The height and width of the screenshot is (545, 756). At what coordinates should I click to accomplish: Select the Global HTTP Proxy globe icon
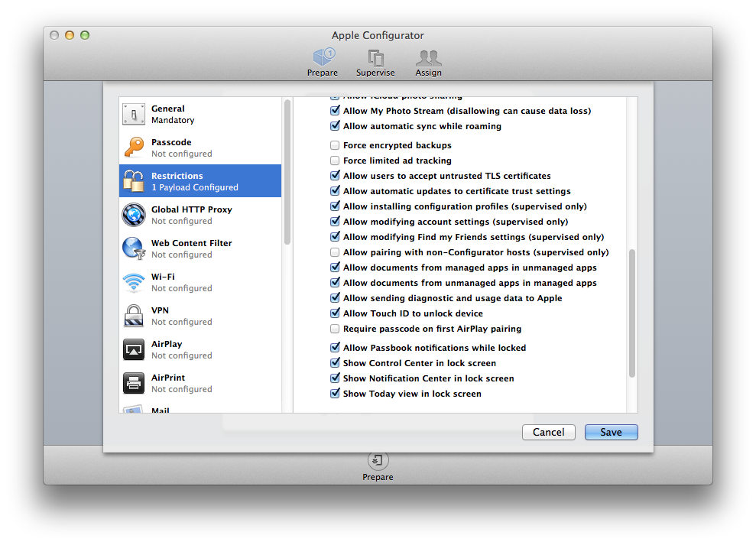pyautogui.click(x=134, y=215)
